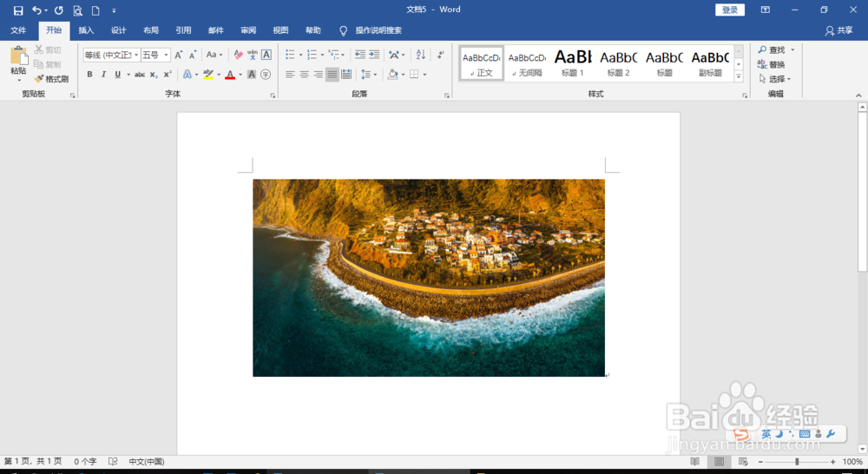The image size is (868, 474).
Task: Apply strikethrough abc formatting
Action: [x=140, y=74]
